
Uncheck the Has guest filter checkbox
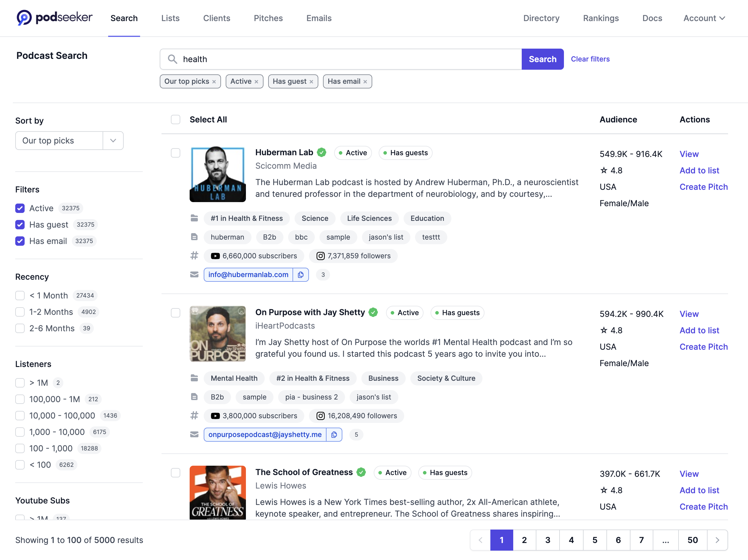[20, 225]
